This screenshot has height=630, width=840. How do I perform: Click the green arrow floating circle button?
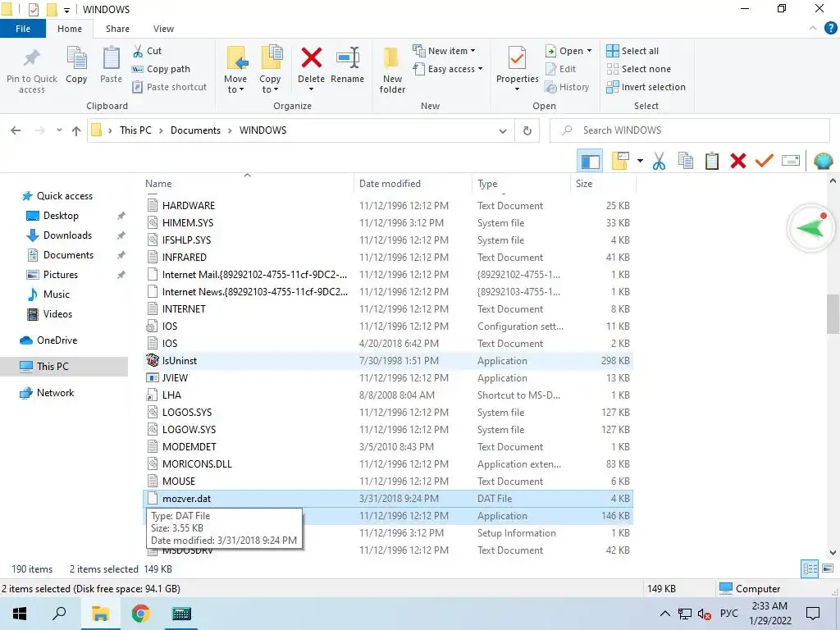click(x=811, y=228)
